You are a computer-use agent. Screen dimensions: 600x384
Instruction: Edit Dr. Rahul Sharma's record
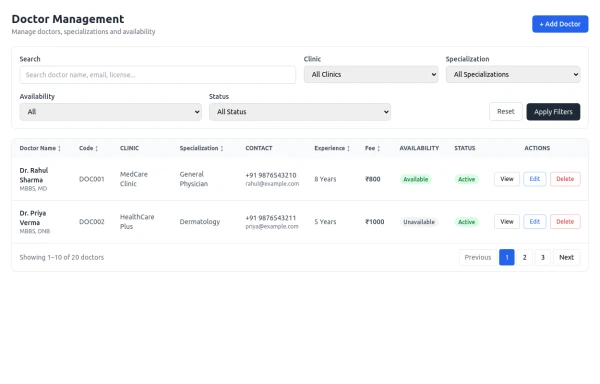(535, 179)
